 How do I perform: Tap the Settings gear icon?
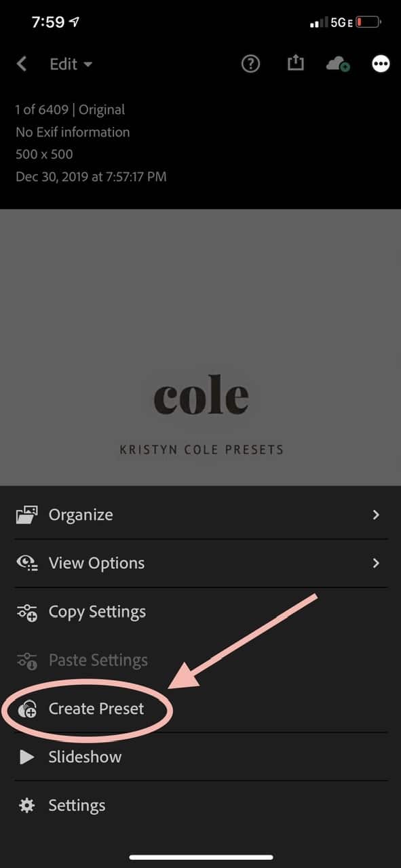click(26, 806)
